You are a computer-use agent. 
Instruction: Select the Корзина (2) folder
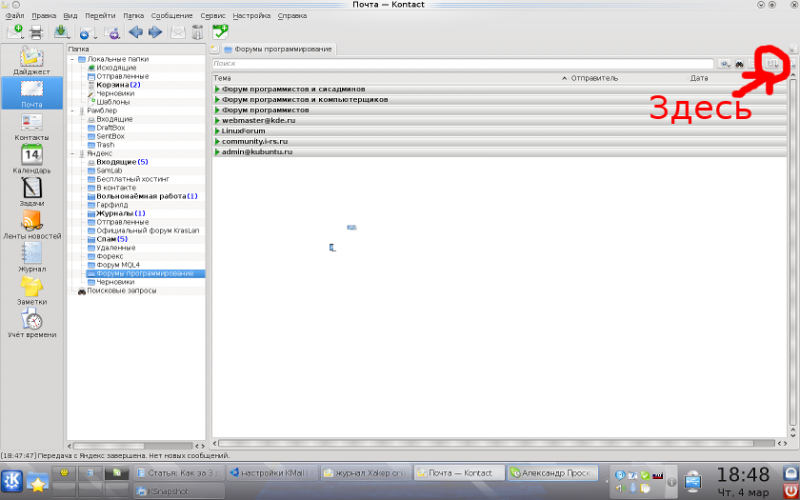[x=118, y=85]
